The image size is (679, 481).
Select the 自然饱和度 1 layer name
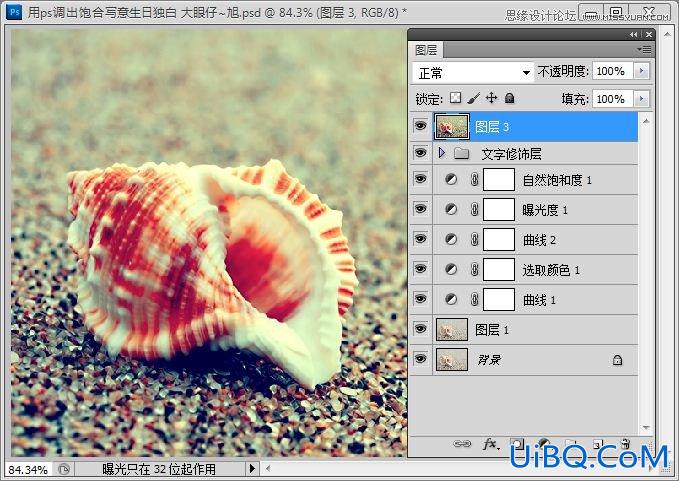pos(557,180)
